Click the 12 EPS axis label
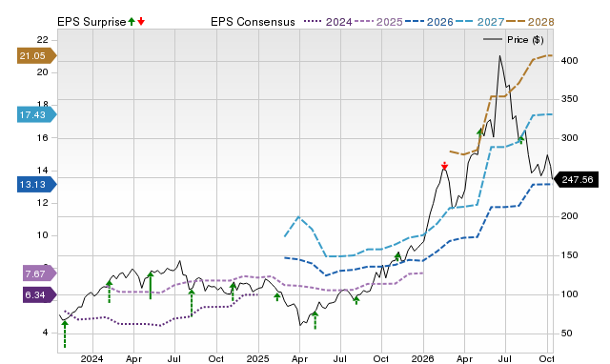The image size is (610, 364). [42, 203]
